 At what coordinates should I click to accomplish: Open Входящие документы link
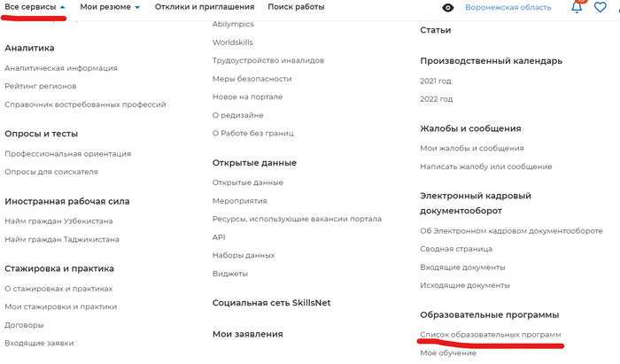click(462, 267)
